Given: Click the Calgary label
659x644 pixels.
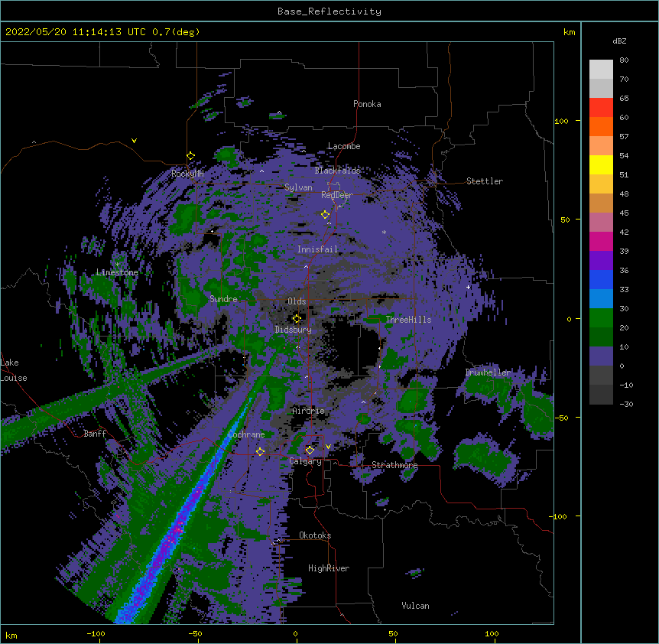Looking at the screenshot, I should tap(305, 461).
